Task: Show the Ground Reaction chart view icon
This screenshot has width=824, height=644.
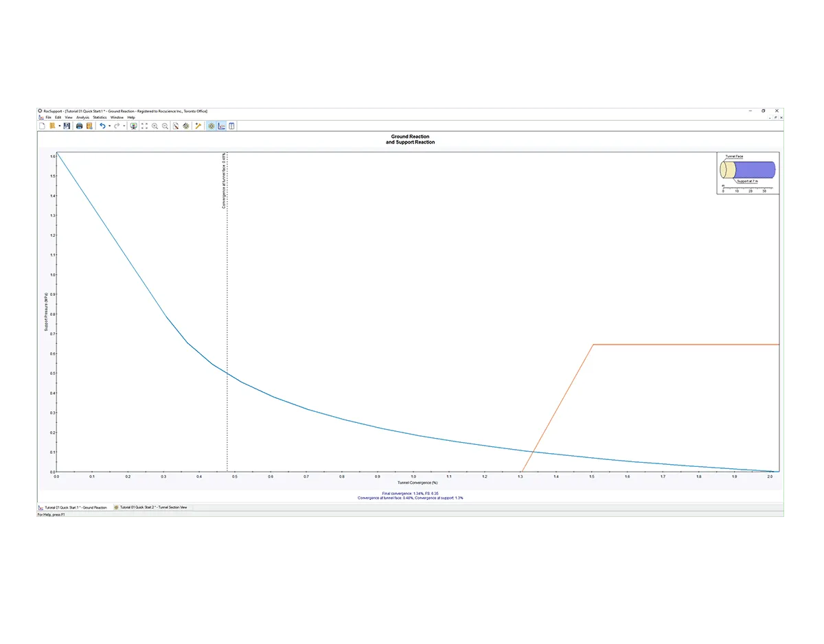Action: pos(221,126)
